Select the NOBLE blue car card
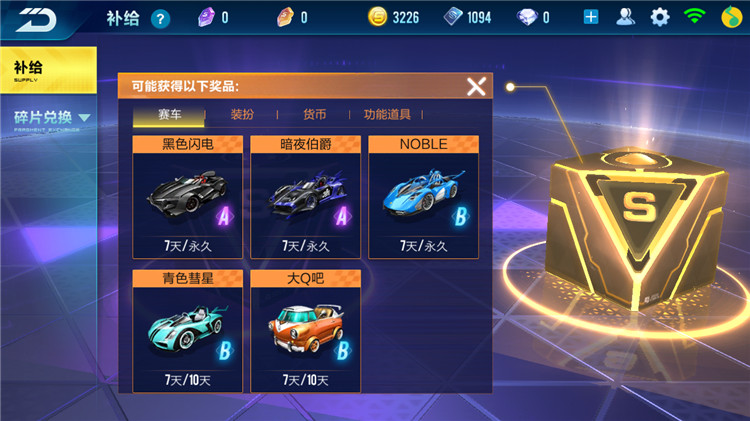 coord(423,197)
